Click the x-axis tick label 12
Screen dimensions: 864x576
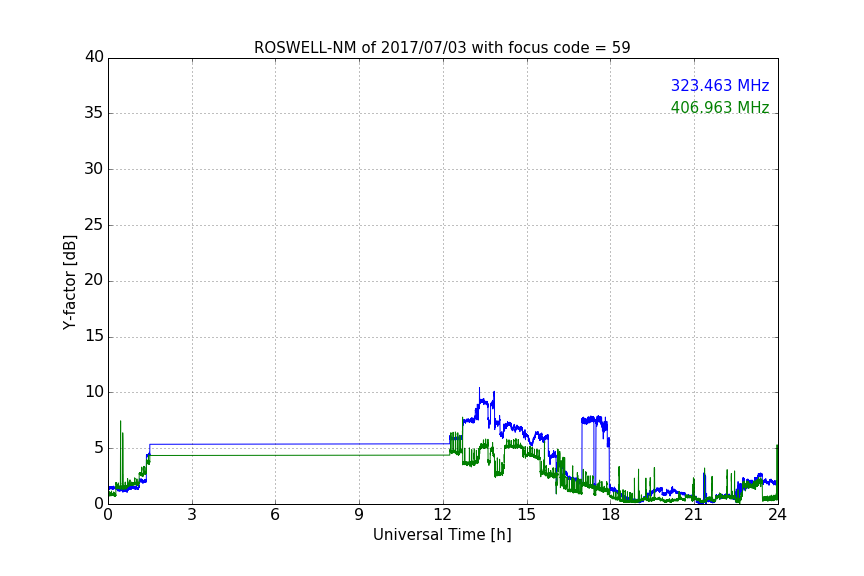[443, 515]
